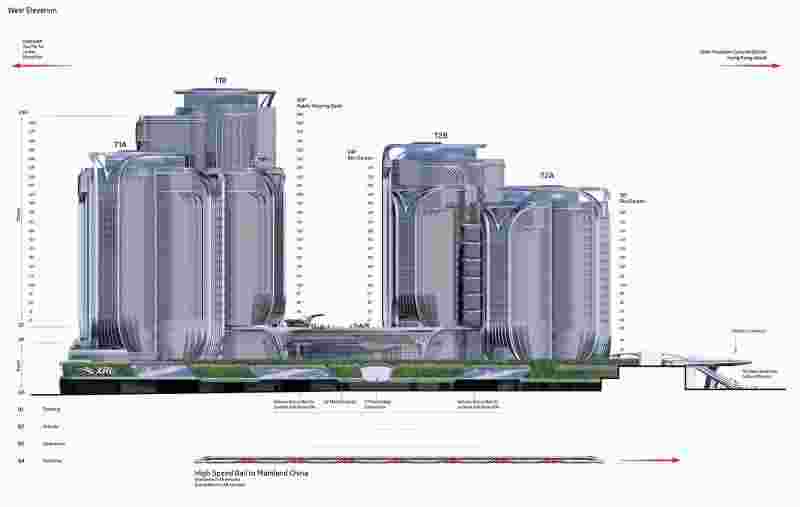Select the T1B tower label
This screenshot has width=800, height=507.
pos(220,81)
